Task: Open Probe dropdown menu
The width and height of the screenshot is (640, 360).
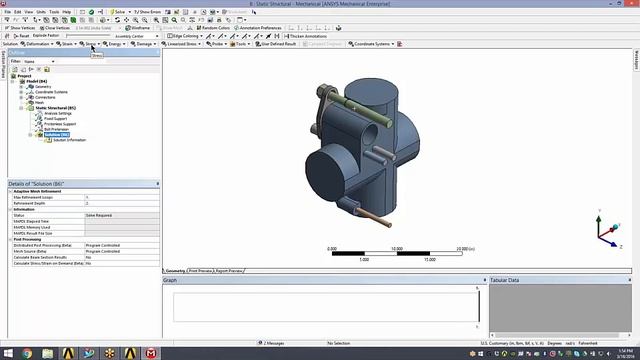Action: pyautogui.click(x=216, y=44)
